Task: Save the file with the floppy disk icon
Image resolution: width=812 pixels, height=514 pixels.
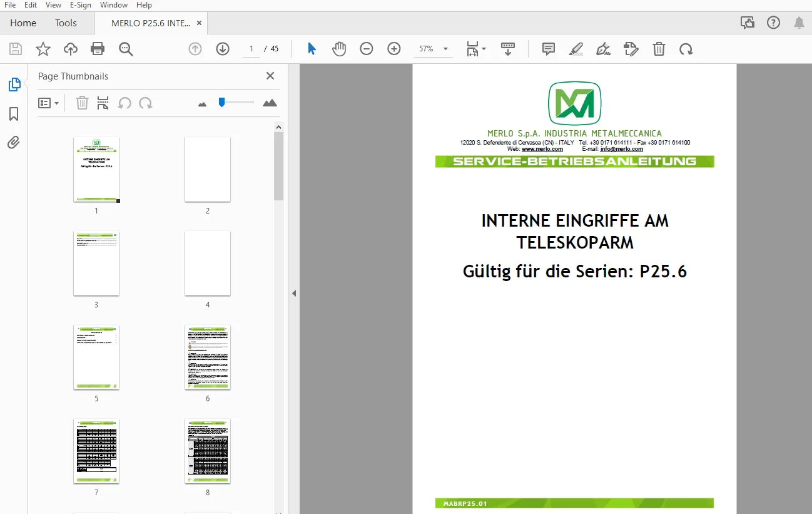Action: point(16,49)
